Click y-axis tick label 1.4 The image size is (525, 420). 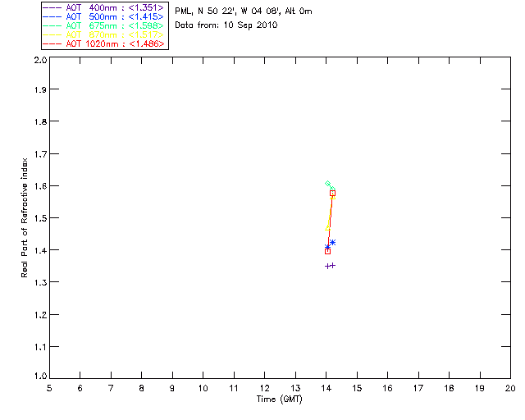40,250
